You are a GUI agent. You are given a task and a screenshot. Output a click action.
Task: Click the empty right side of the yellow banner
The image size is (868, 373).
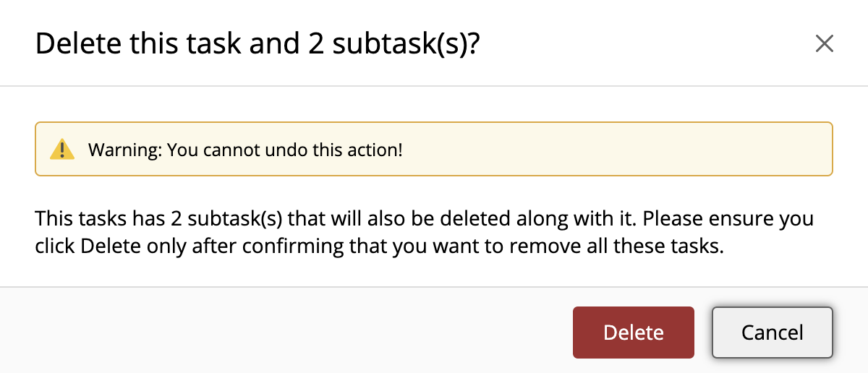[x=651, y=150]
